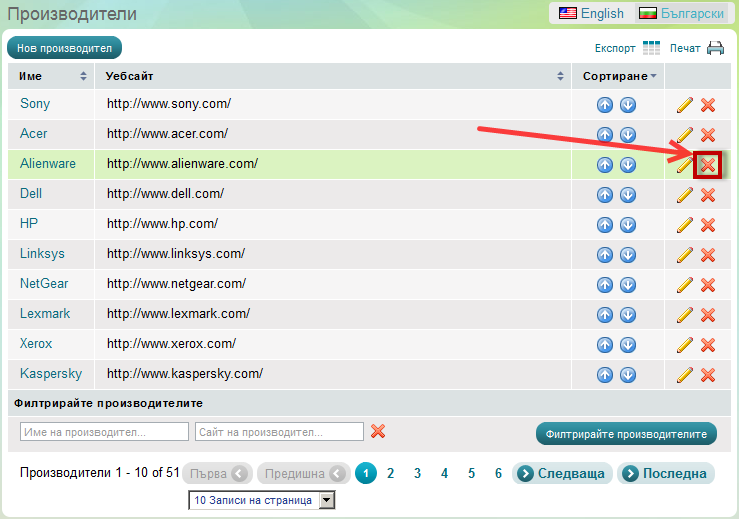Go to page 3 of results
Image resolution: width=739 pixels, height=519 pixels.
[x=417, y=474]
